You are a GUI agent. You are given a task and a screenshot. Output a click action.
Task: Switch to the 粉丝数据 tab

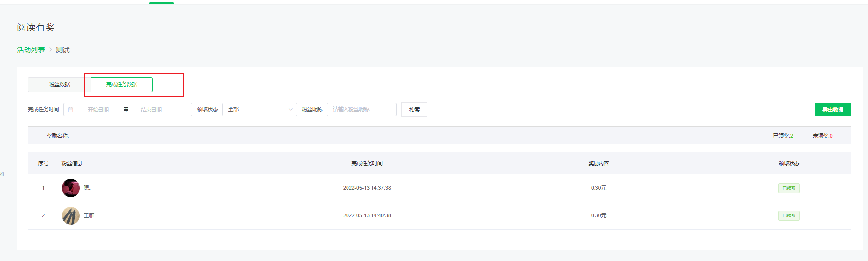[x=59, y=85]
